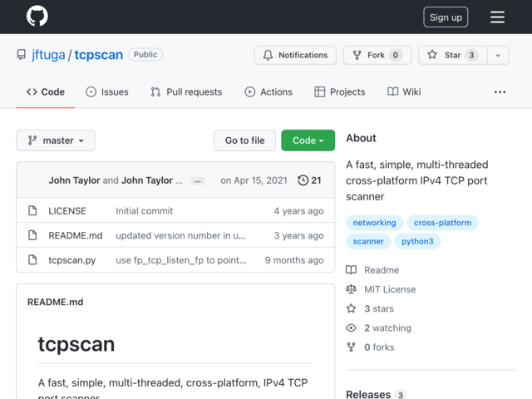Open the LICENSE file
This screenshot has height=399, width=532.
(x=67, y=211)
